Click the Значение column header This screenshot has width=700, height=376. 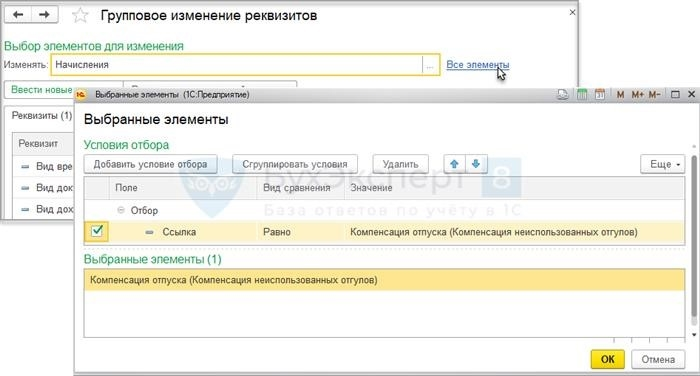[514, 188]
